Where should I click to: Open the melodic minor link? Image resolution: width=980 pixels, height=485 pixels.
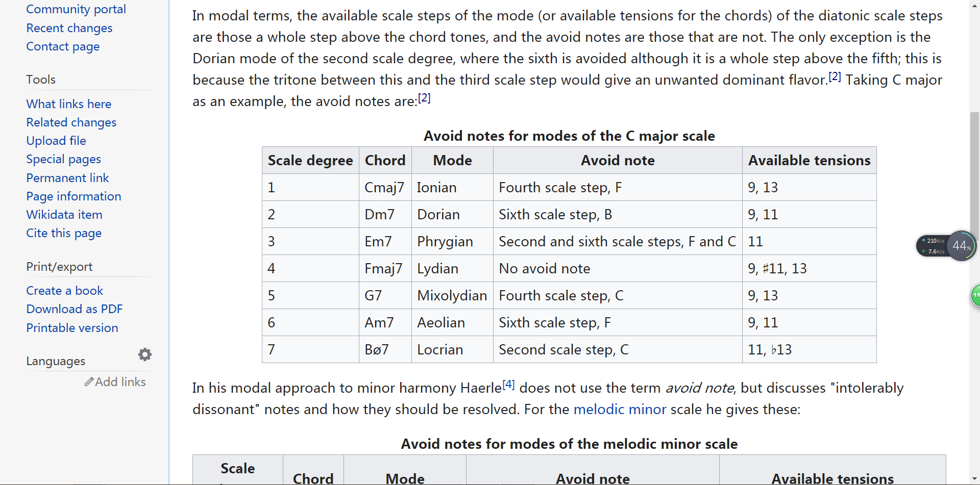[x=620, y=409]
